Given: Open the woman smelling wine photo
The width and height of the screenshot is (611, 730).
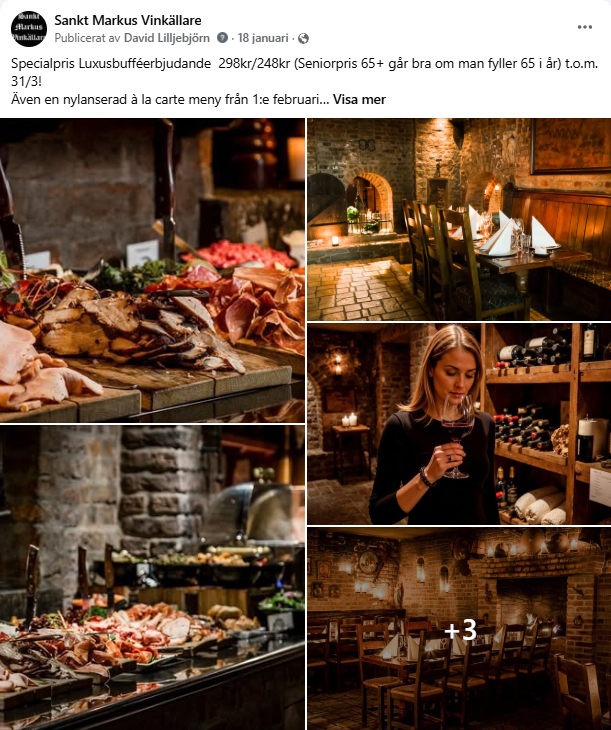Looking at the screenshot, I should 459,424.
